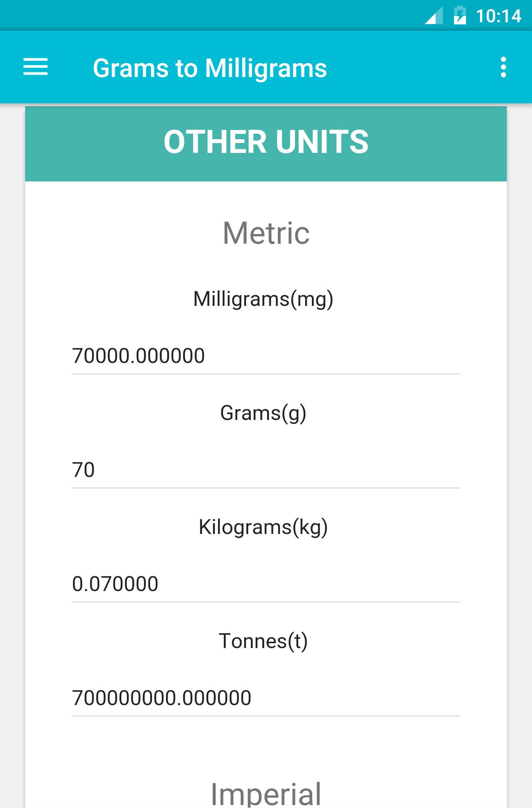
Task: Tap the Milligrams(mg) label
Action: point(263,299)
